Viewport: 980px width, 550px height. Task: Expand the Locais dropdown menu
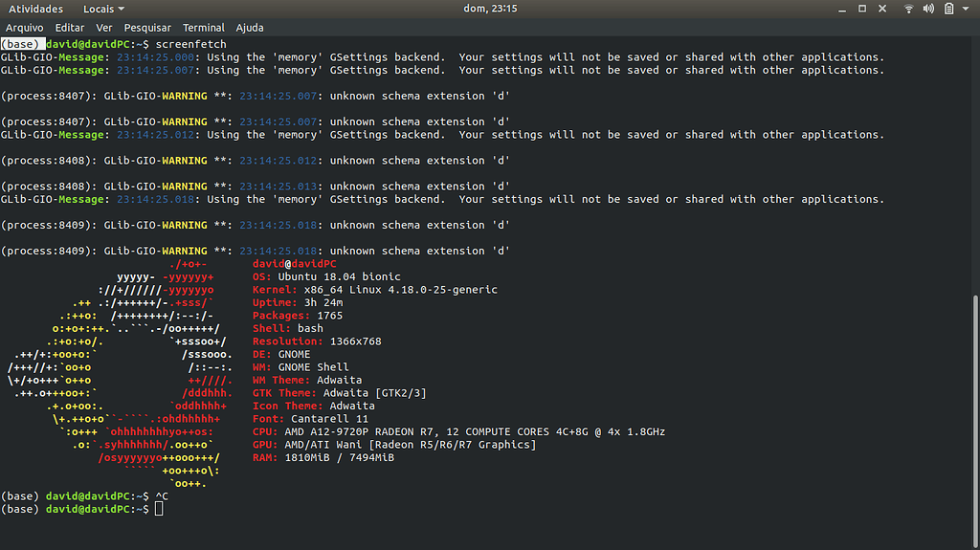[x=103, y=9]
